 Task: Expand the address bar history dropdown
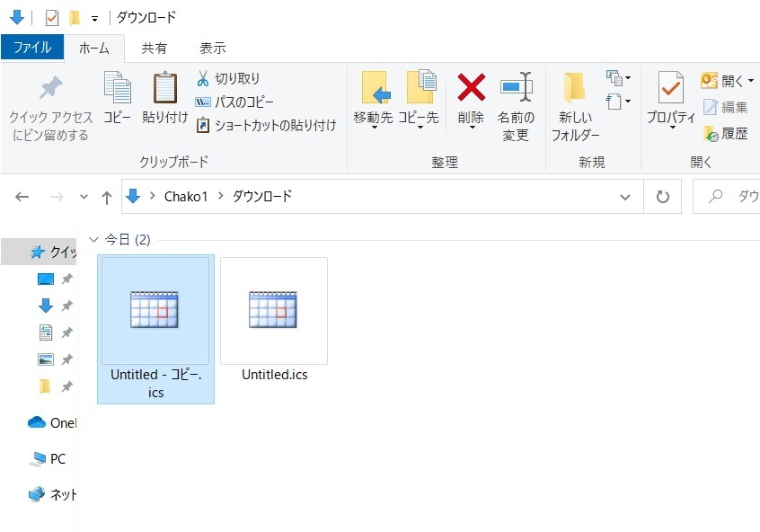coord(625,197)
